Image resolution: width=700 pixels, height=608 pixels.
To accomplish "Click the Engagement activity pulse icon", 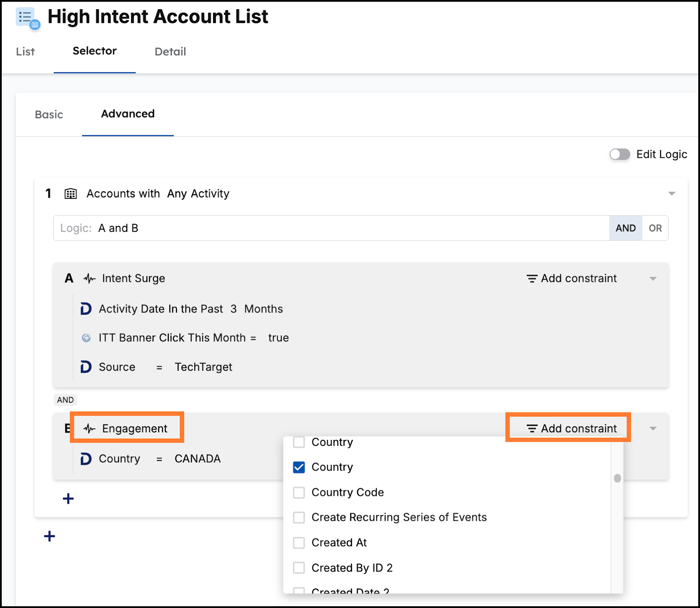I will 89,429.
